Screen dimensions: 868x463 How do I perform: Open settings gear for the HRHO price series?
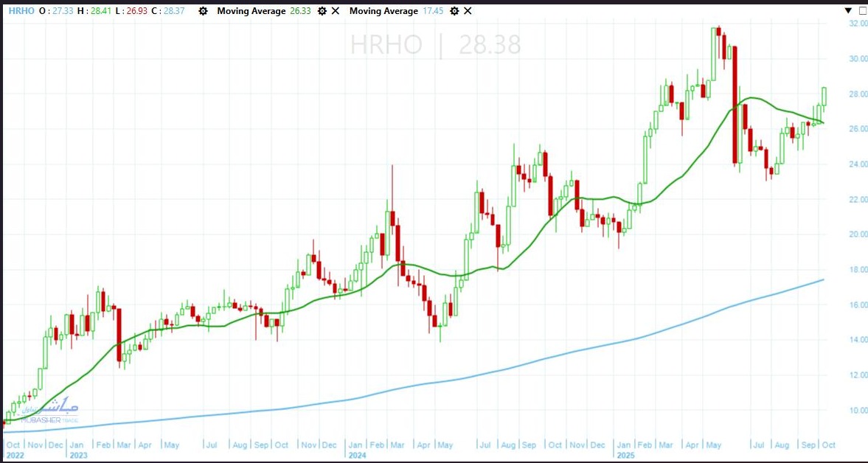point(204,11)
